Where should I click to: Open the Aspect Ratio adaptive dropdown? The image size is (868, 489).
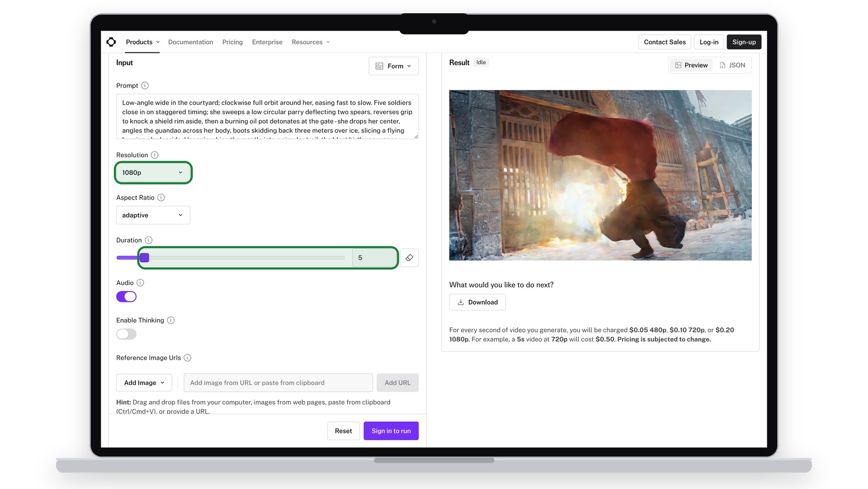click(153, 215)
